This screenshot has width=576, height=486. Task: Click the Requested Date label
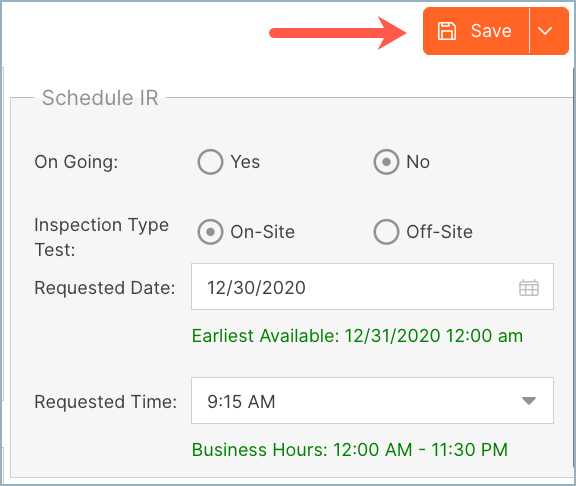[x=105, y=288]
